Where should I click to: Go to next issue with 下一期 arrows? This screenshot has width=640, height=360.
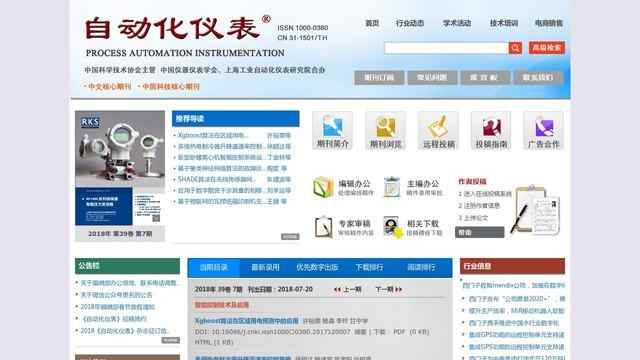389,289
